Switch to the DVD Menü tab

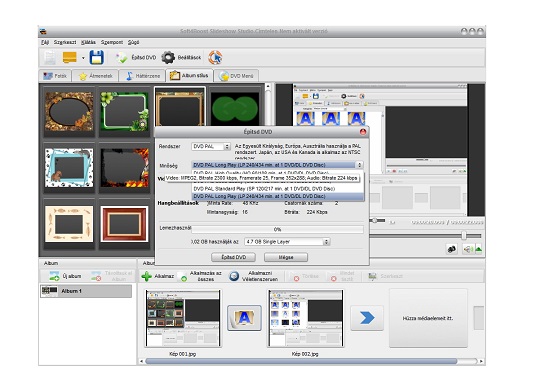point(237,76)
